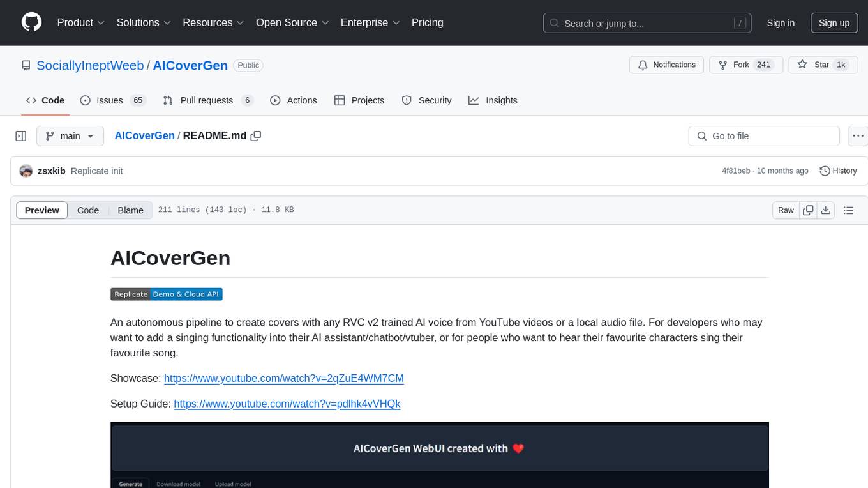Open the Security tab
The height and width of the screenshot is (488, 868).
pos(426,100)
